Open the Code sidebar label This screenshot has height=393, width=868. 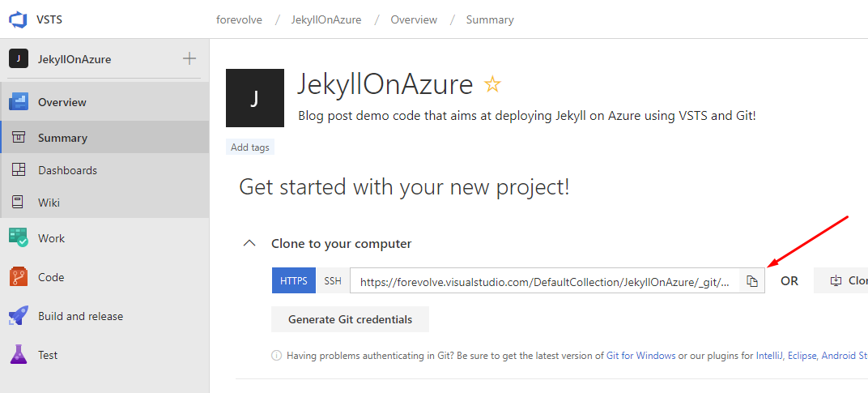[x=51, y=277]
